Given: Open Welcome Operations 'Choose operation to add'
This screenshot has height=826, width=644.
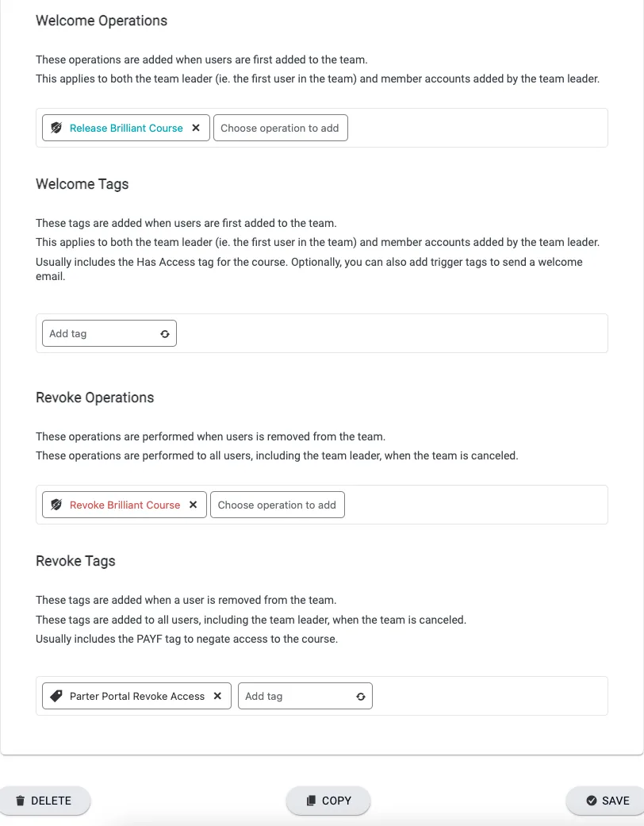Looking at the screenshot, I should tap(280, 128).
